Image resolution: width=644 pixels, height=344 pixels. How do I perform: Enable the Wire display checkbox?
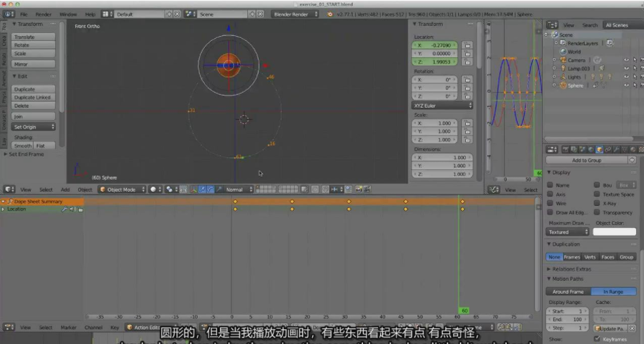pos(550,203)
